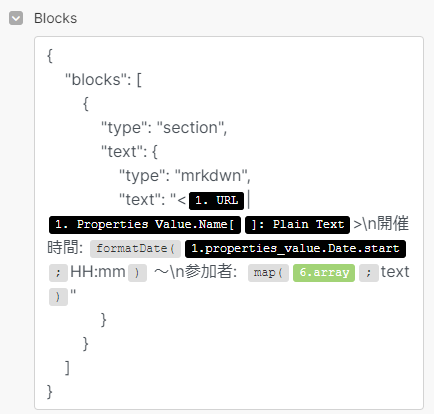This screenshot has width=434, height=414.
Task: Click the closing parenthesis after HH:mm
Action: pyautogui.click(x=137, y=273)
